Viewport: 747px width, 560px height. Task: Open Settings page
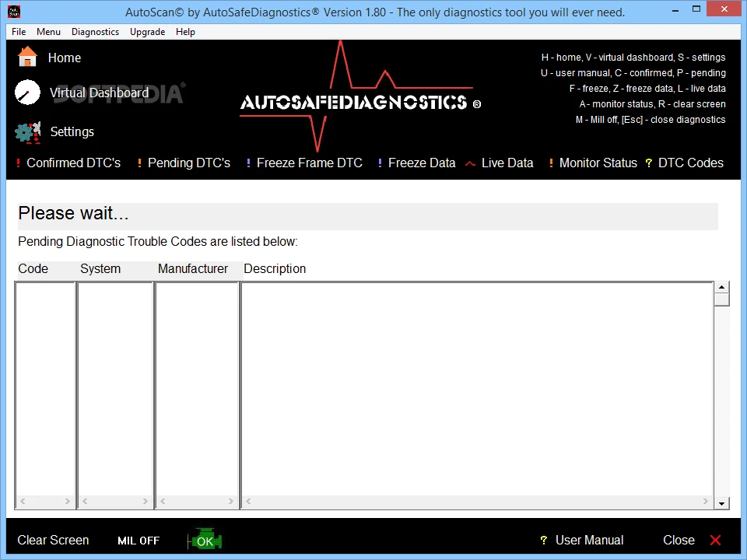click(72, 131)
